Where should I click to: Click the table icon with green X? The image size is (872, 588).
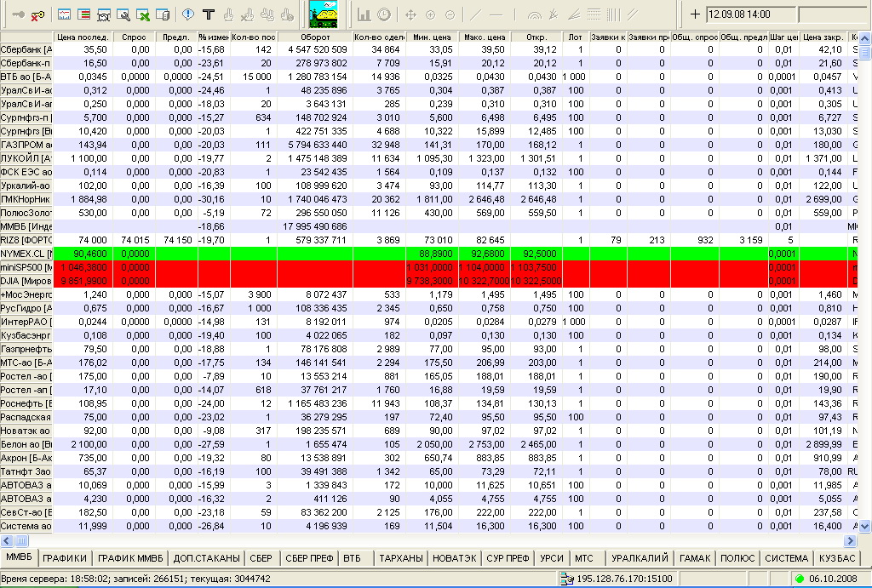point(143,15)
